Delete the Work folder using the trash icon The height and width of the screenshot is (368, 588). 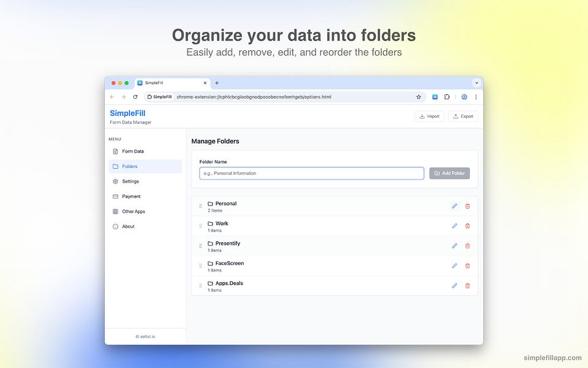[467, 226]
